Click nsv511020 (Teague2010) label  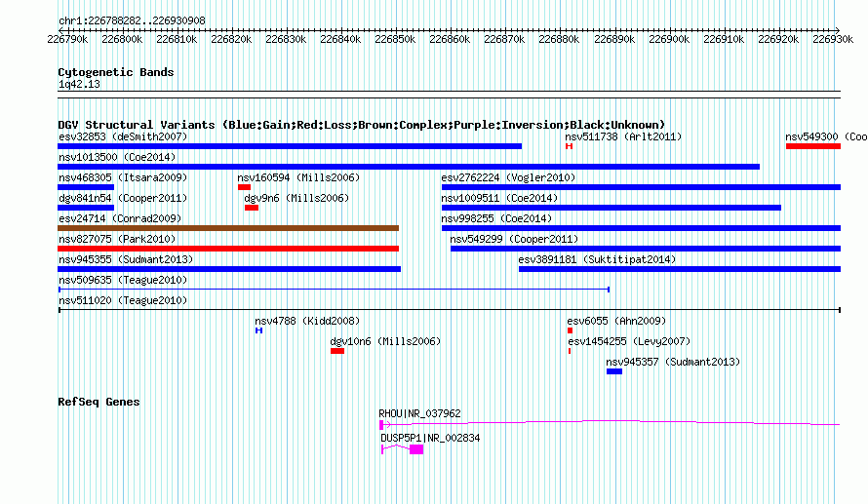point(123,300)
